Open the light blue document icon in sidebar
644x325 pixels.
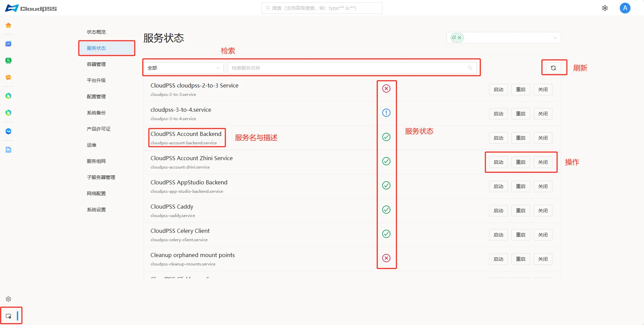pos(8,150)
